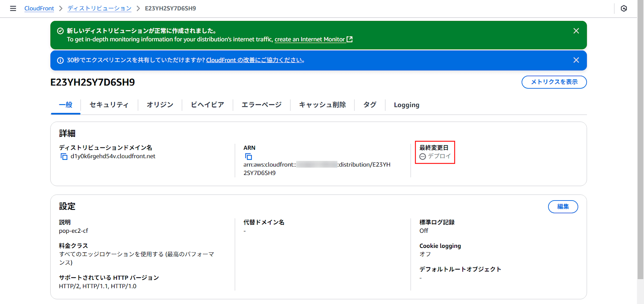This screenshot has height=304, width=644.
Task: Click the ARN string text
Action: [317, 169]
